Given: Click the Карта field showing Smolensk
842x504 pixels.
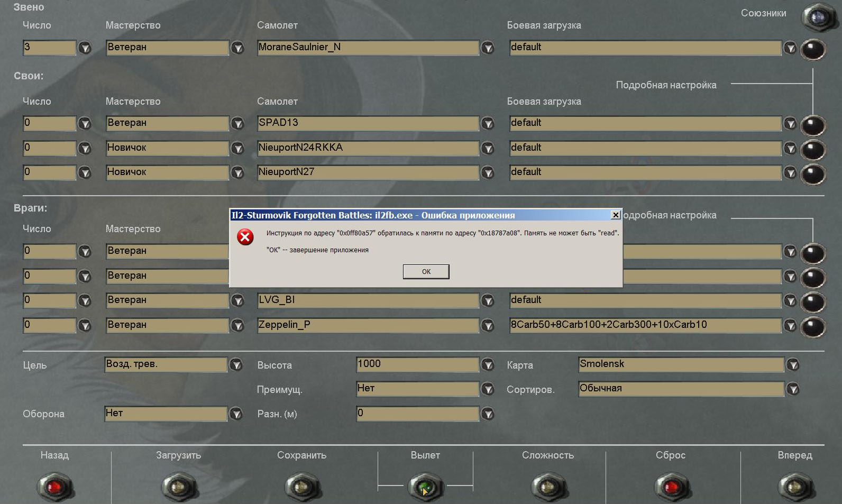Looking at the screenshot, I should click(x=681, y=364).
